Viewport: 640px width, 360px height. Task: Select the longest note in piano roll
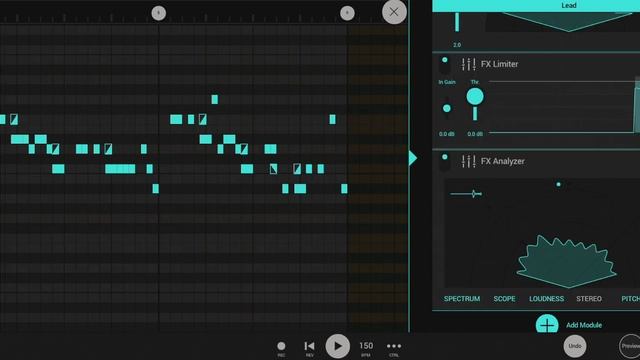[x=120, y=169]
